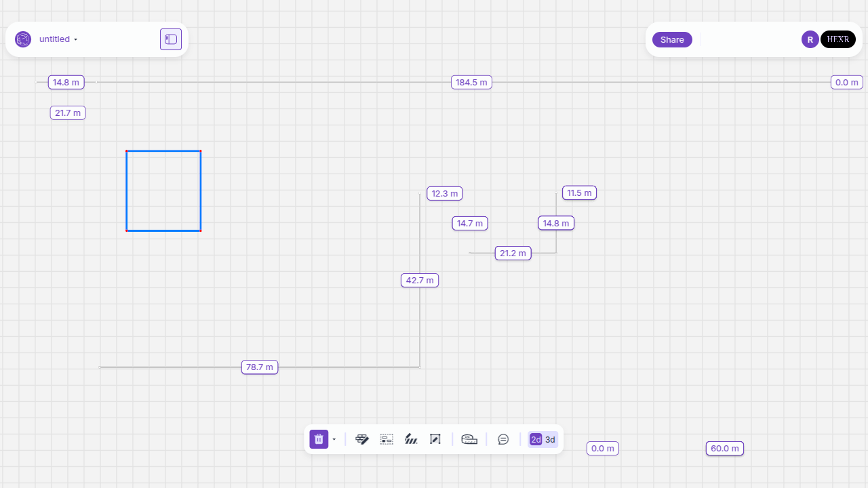Pick the area shape frame tool
Viewport: 868px width, 488px height.
point(435,439)
